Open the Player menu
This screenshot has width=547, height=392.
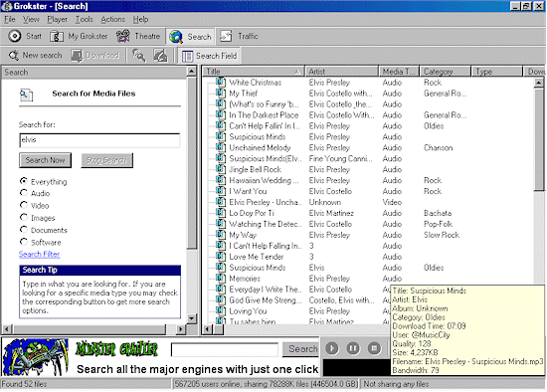tap(57, 20)
